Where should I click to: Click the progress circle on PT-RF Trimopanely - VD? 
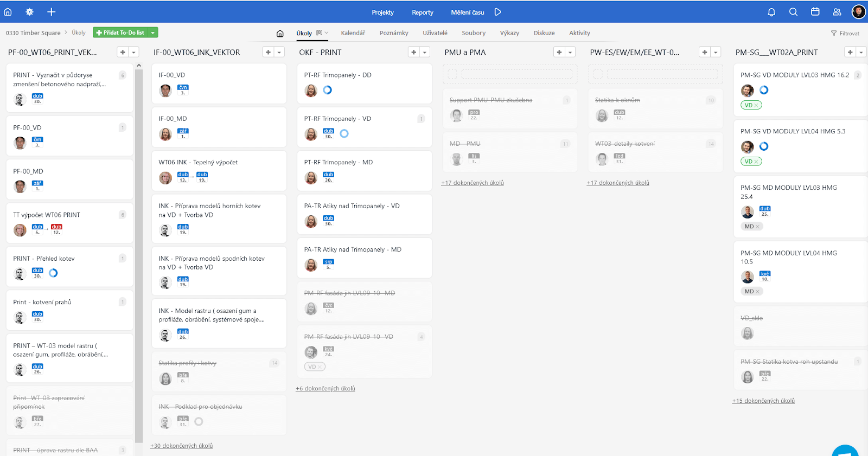click(344, 133)
